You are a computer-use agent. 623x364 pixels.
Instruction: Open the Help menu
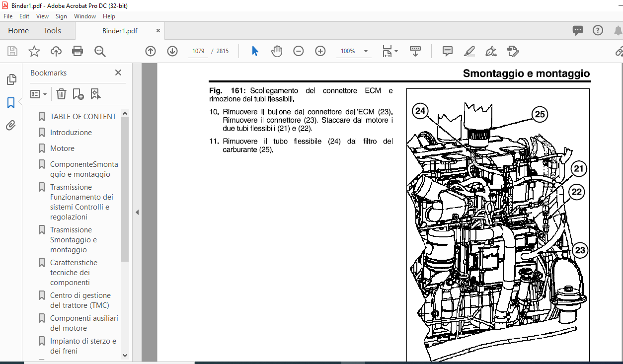point(109,16)
